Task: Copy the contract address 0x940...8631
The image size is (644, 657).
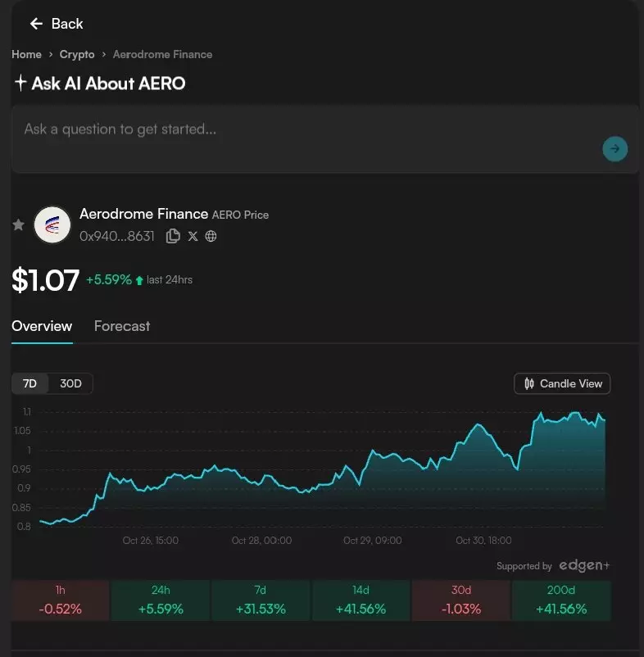Action: [173, 236]
